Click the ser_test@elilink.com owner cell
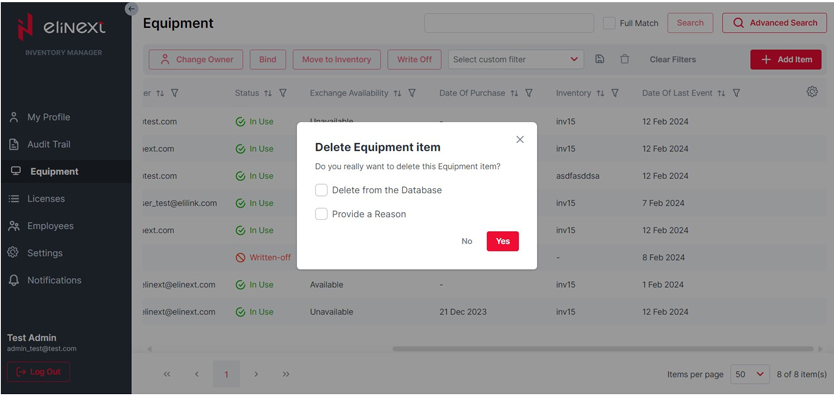 (180, 203)
